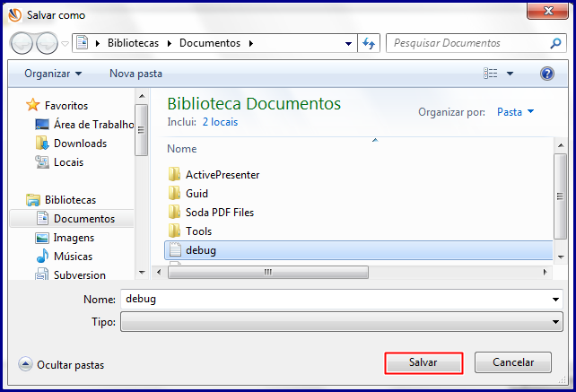Click the Imagens picture icon
The width and height of the screenshot is (576, 392).
coord(42,238)
